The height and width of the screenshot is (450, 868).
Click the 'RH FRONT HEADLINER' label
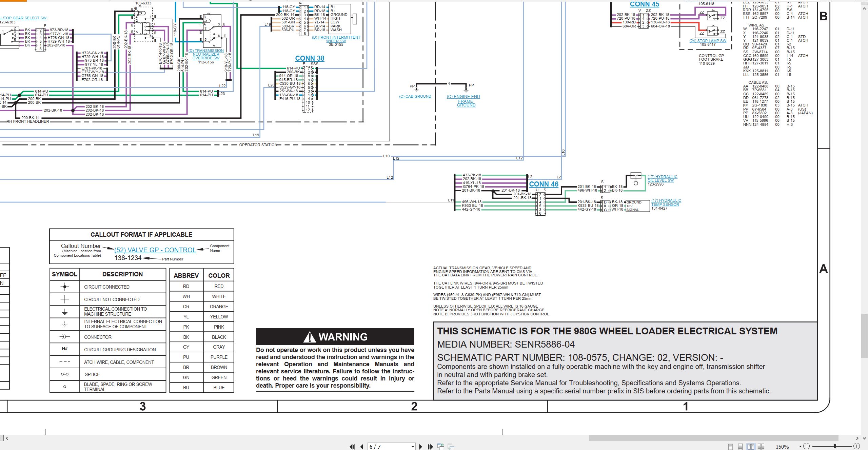point(28,121)
